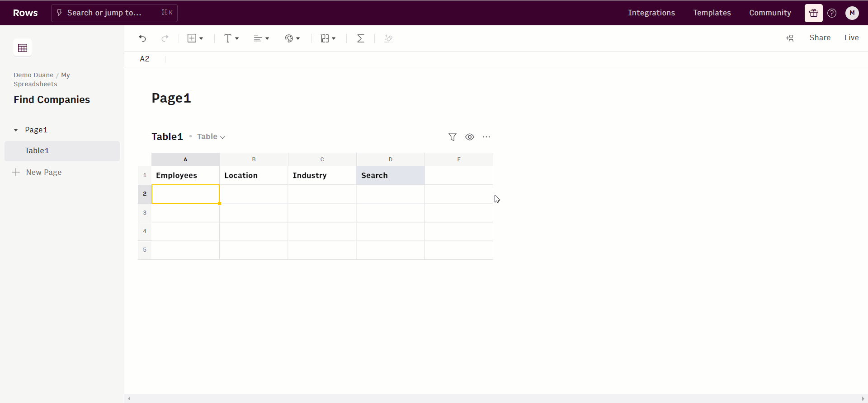Open the gift rewards icon
868x403 pixels.
click(x=814, y=13)
